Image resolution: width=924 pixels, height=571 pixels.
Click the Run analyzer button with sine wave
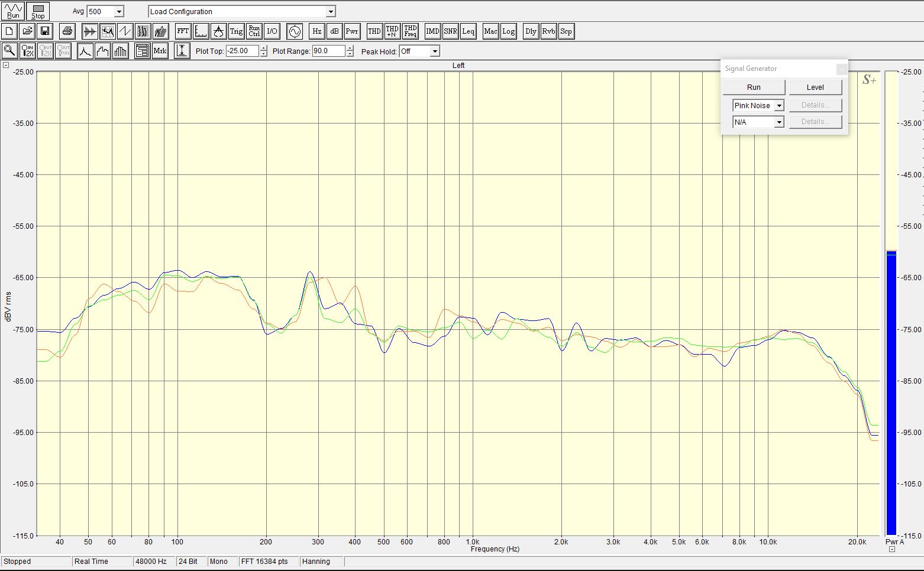(x=13, y=11)
